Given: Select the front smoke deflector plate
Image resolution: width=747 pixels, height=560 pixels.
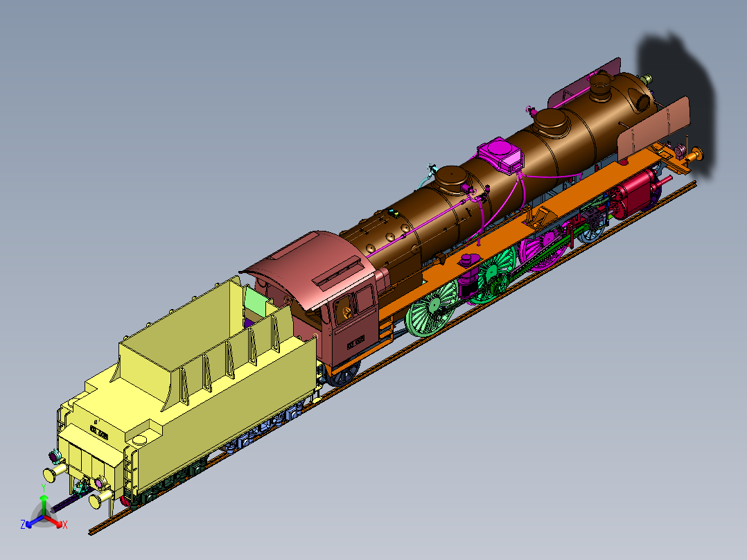Looking at the screenshot, I should (653, 129).
